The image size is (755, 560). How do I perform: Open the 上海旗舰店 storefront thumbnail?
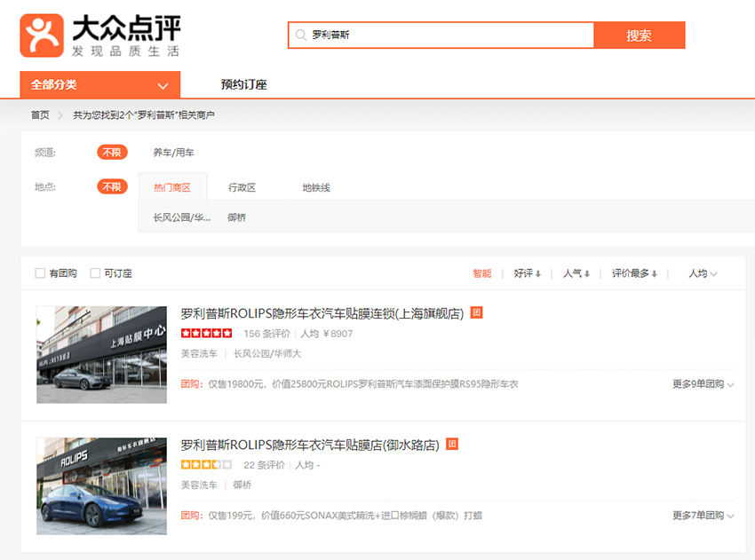click(101, 354)
